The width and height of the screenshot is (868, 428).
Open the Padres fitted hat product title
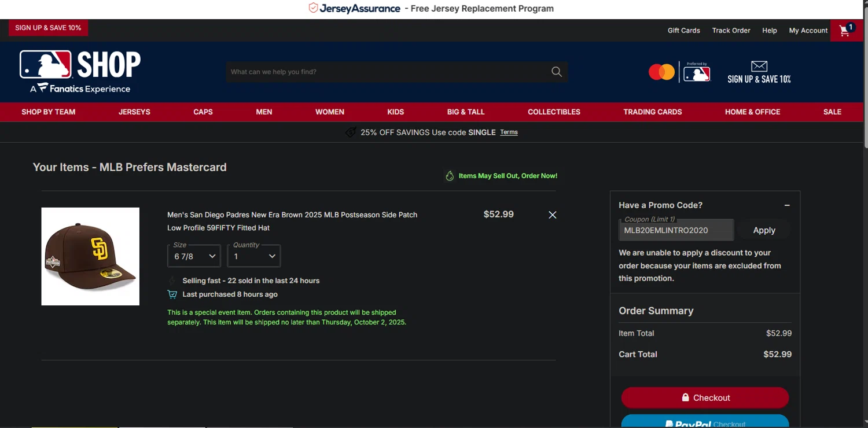292,221
